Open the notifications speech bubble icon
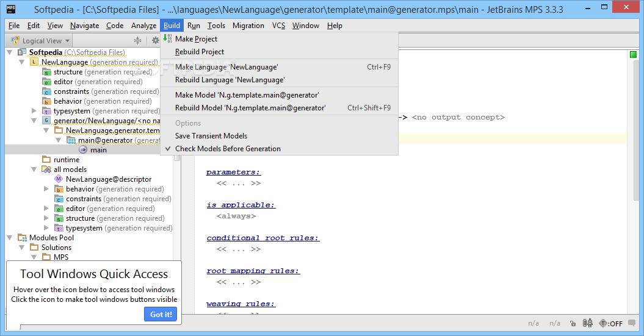The image size is (644, 336). pos(632,323)
